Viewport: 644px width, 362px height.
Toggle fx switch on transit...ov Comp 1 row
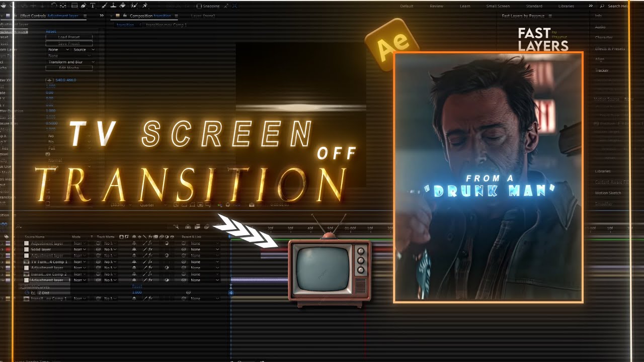click(x=150, y=299)
